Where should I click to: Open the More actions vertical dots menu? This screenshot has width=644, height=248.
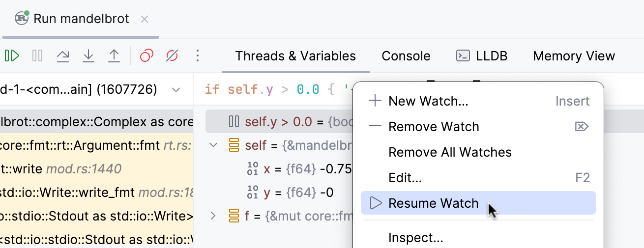[198, 56]
